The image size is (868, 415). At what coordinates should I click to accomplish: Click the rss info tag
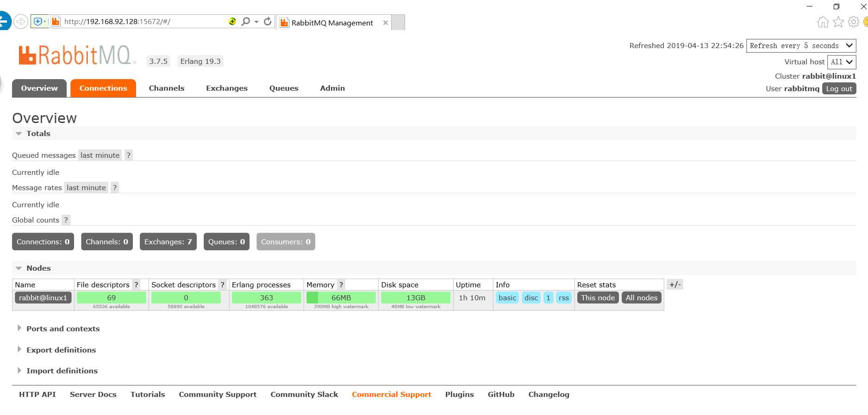[564, 298]
